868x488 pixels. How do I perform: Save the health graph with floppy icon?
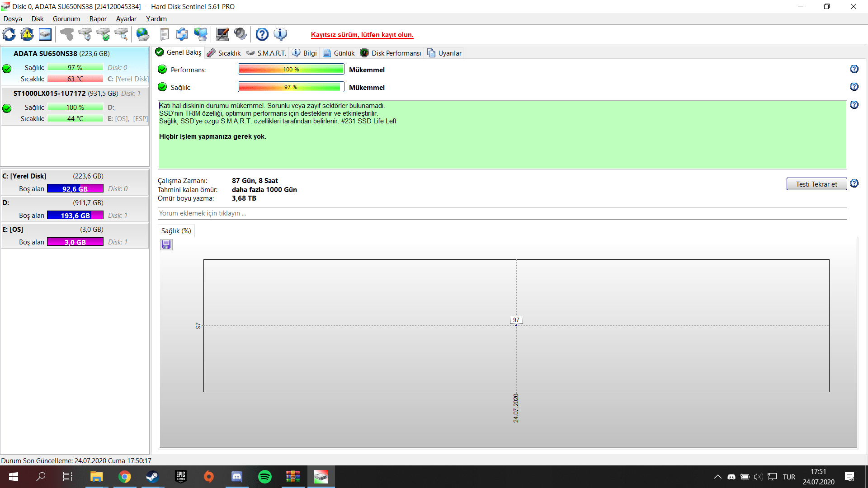166,245
